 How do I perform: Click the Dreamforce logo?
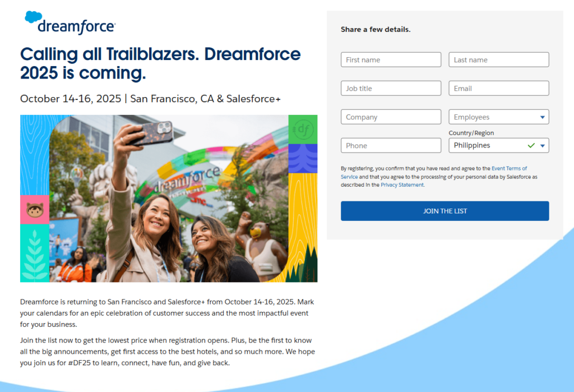(x=70, y=23)
